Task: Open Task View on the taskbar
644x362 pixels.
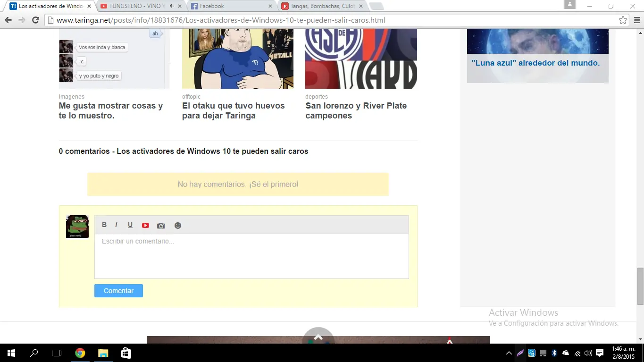Action: pyautogui.click(x=57, y=353)
